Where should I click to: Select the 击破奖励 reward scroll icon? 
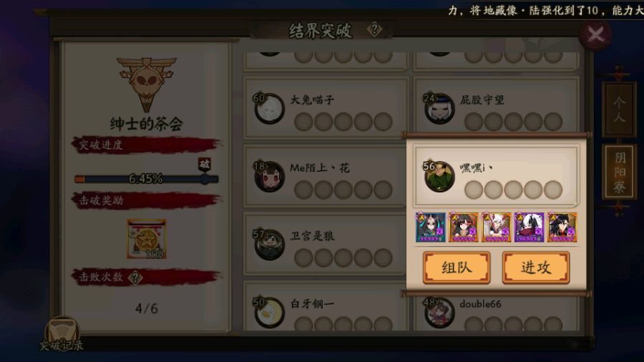pos(147,239)
